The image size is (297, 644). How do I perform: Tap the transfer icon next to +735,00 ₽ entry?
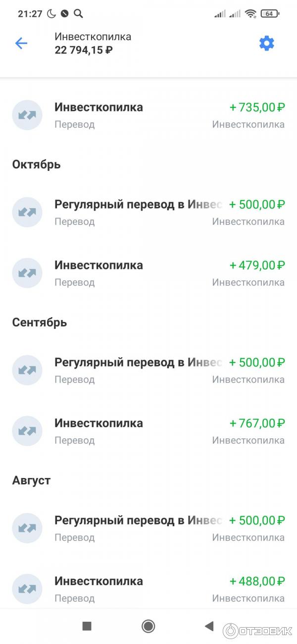pos(27,115)
